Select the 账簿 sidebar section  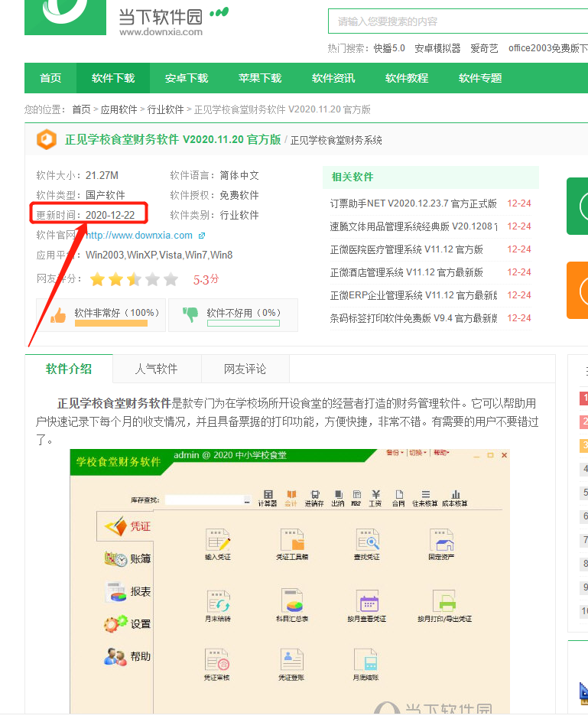[x=128, y=559]
